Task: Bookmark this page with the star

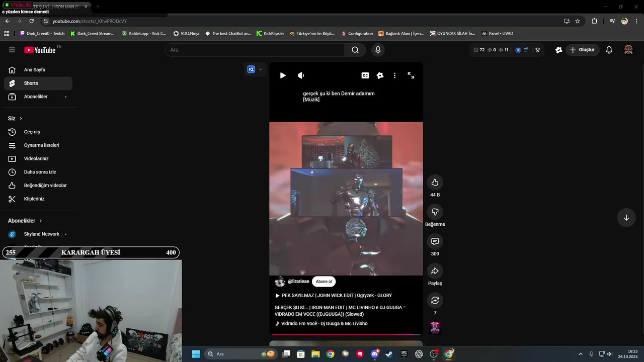Action: click(x=578, y=21)
